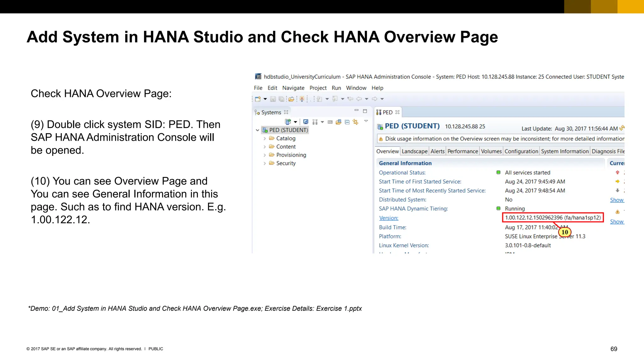
Task: Click the Version: hyperlink
Action: (389, 218)
